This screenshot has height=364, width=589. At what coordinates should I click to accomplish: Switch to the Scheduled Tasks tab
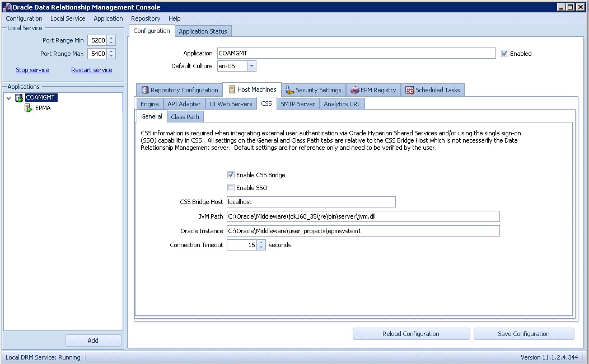click(433, 90)
